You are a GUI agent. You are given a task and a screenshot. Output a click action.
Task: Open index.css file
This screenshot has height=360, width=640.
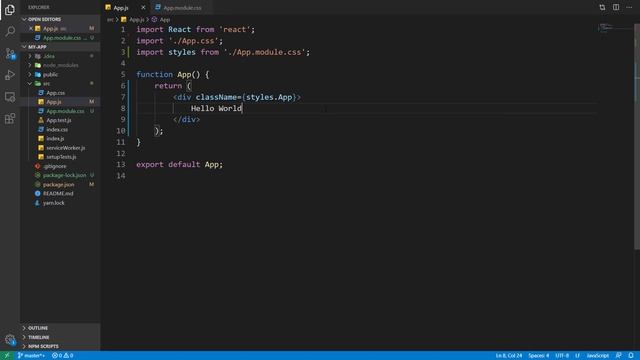60,129
